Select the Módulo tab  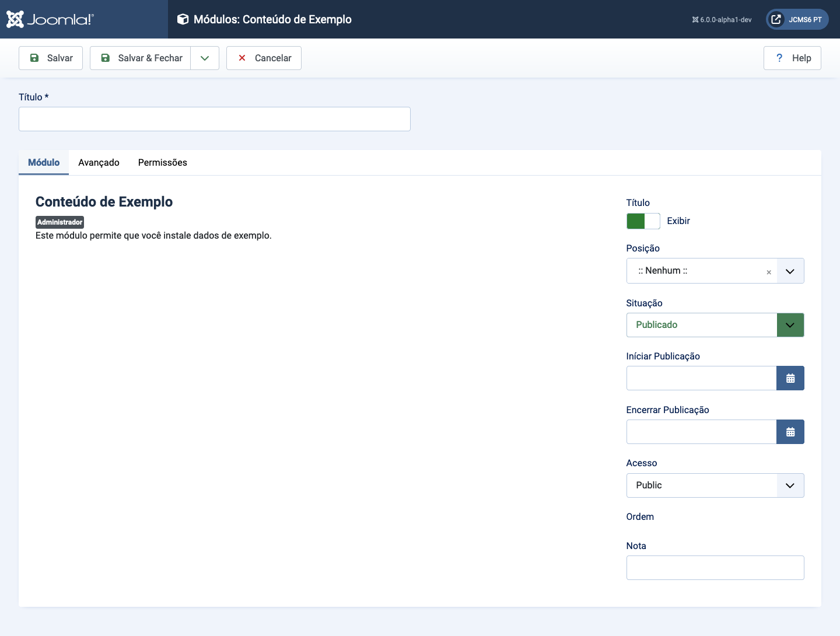44,162
